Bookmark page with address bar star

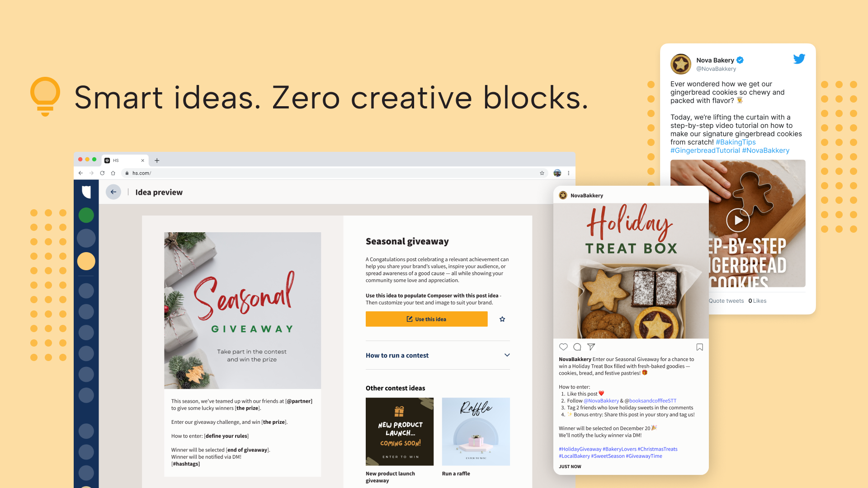pos(542,173)
